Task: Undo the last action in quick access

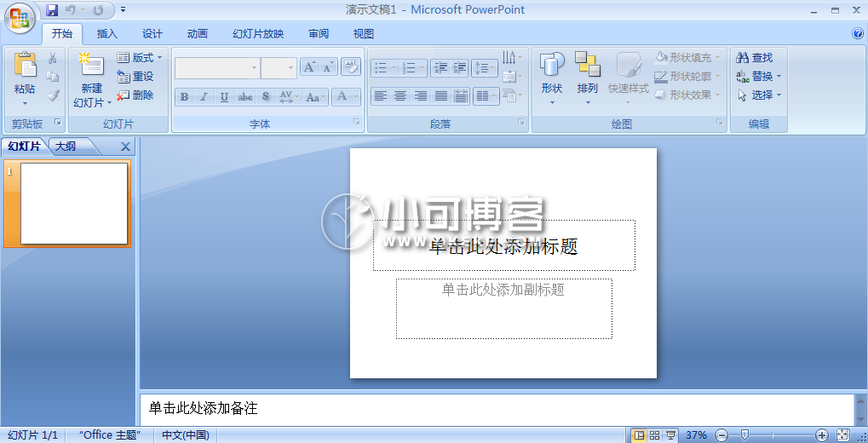Action: tap(71, 10)
